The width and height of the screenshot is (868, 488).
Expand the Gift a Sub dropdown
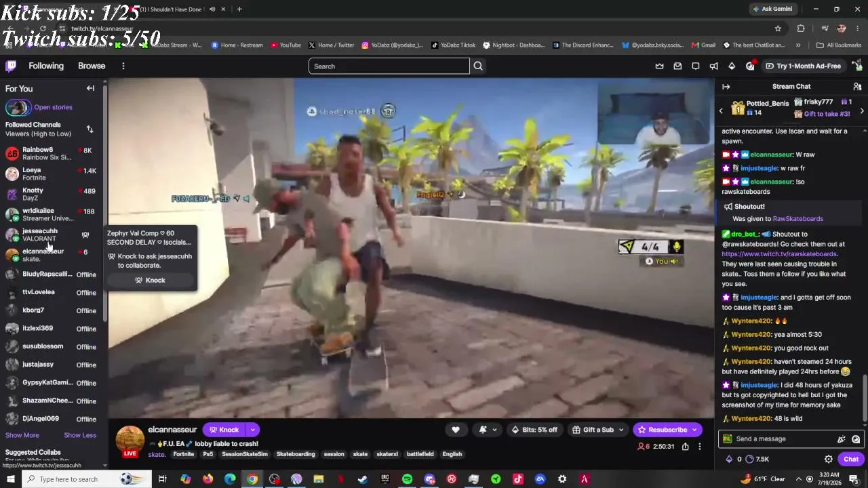point(620,430)
